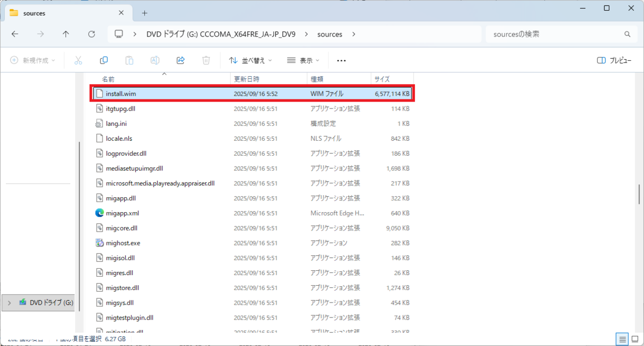
Task: Toggle the プレビュー preview pane
Action: (614, 61)
